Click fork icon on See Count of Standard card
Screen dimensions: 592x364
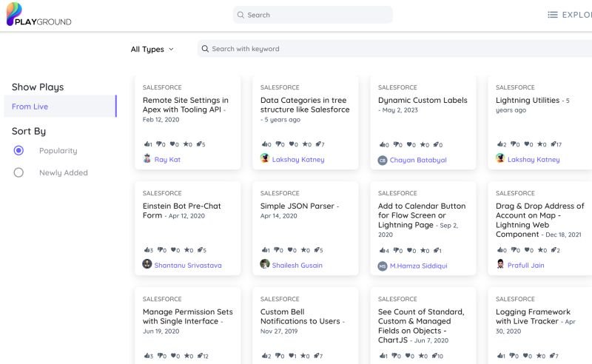coord(434,355)
